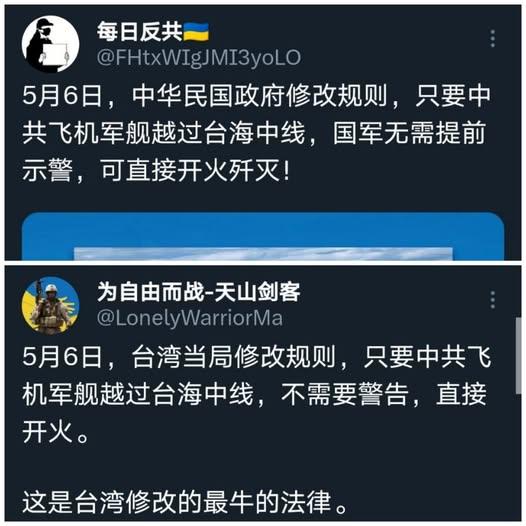The height and width of the screenshot is (526, 526).
Task: Open the @LonelyWarriorMa handle
Action: click(190, 319)
